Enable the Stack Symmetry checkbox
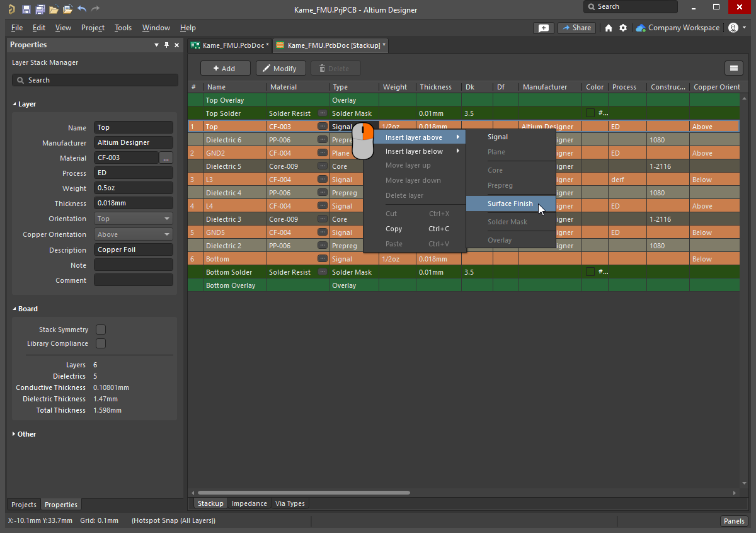The width and height of the screenshot is (756, 533). (101, 330)
